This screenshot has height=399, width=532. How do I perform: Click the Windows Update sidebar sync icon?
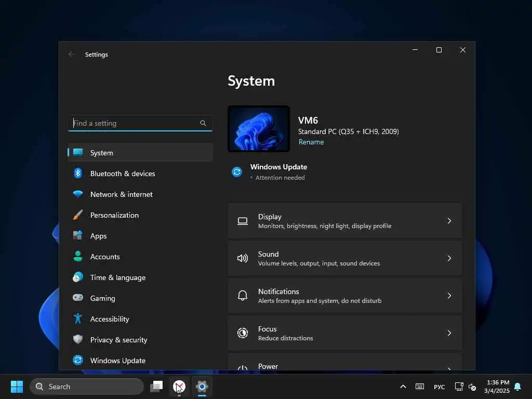pyautogui.click(x=78, y=360)
